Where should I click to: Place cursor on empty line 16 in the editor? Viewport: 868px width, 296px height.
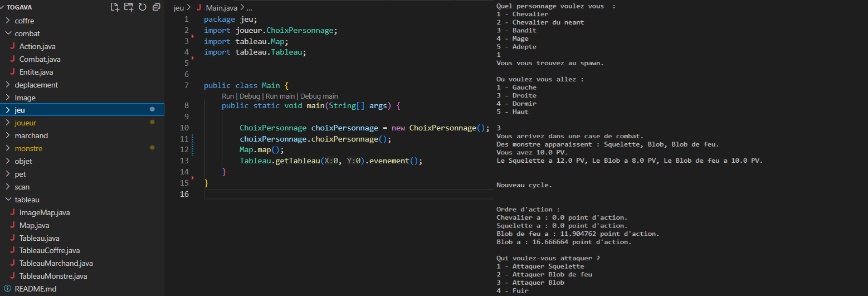click(334, 194)
